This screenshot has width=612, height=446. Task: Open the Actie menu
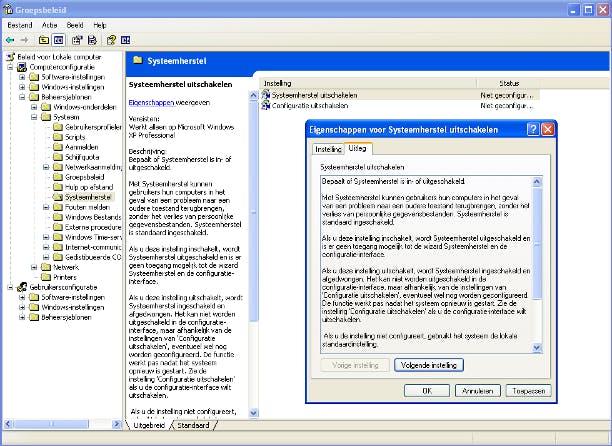49,25
